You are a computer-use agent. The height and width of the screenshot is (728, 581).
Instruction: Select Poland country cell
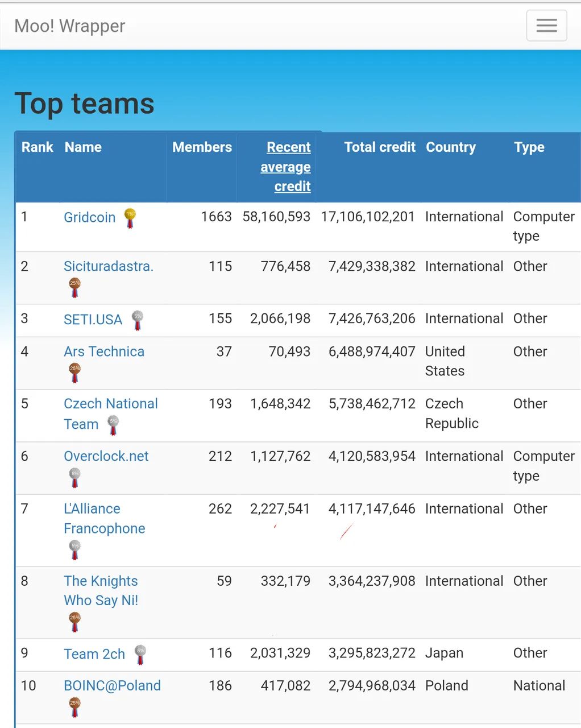pyautogui.click(x=446, y=685)
